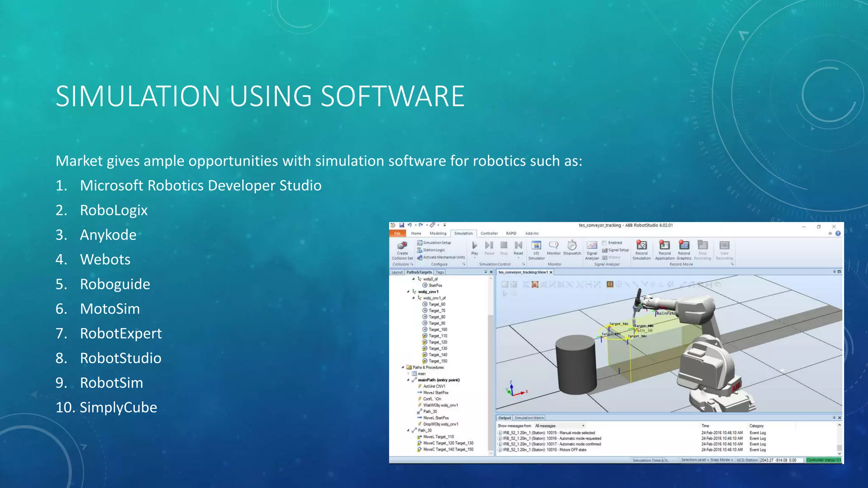The width and height of the screenshot is (868, 488).
Task: Select Target_150 in the tree
Action: pos(434,361)
